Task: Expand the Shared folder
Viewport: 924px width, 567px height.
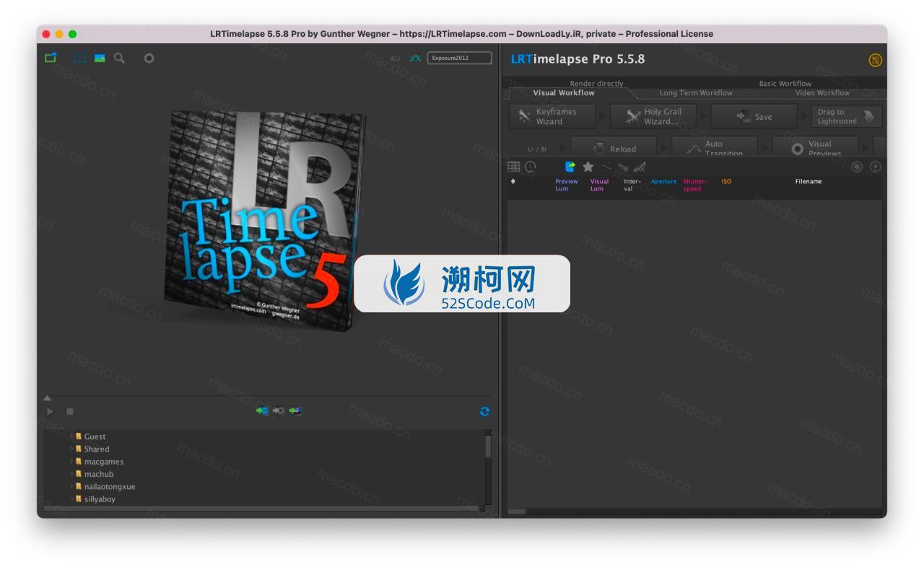Action: coord(71,449)
